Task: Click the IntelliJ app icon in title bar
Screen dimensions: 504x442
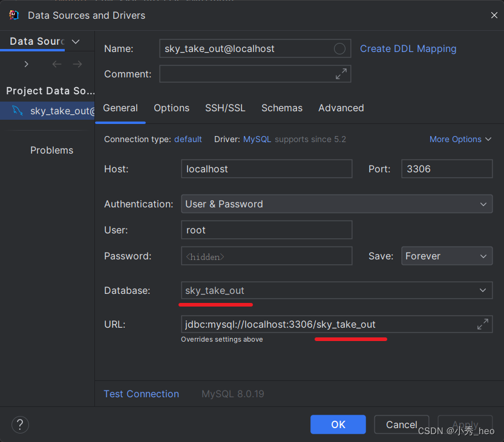Action: pyautogui.click(x=14, y=15)
